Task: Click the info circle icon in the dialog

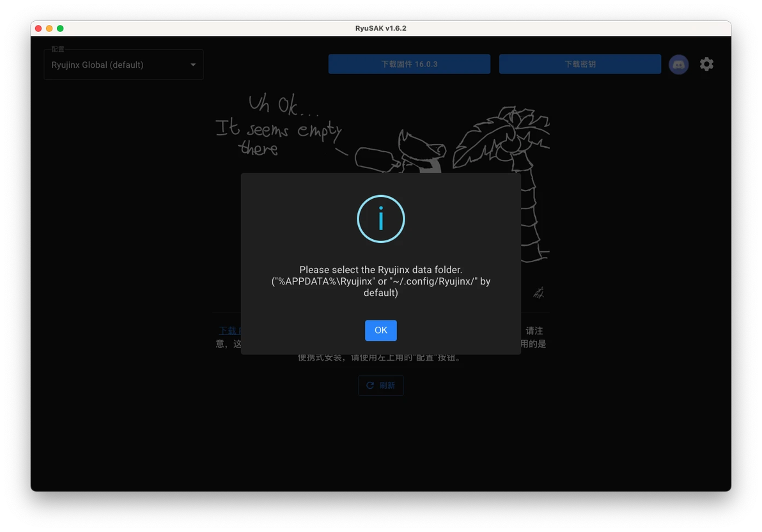Action: (380, 219)
